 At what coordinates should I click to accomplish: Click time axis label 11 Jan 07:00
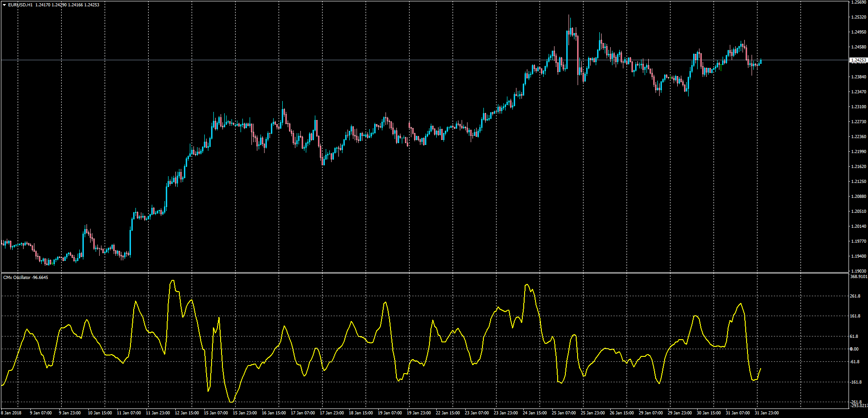click(x=129, y=413)
